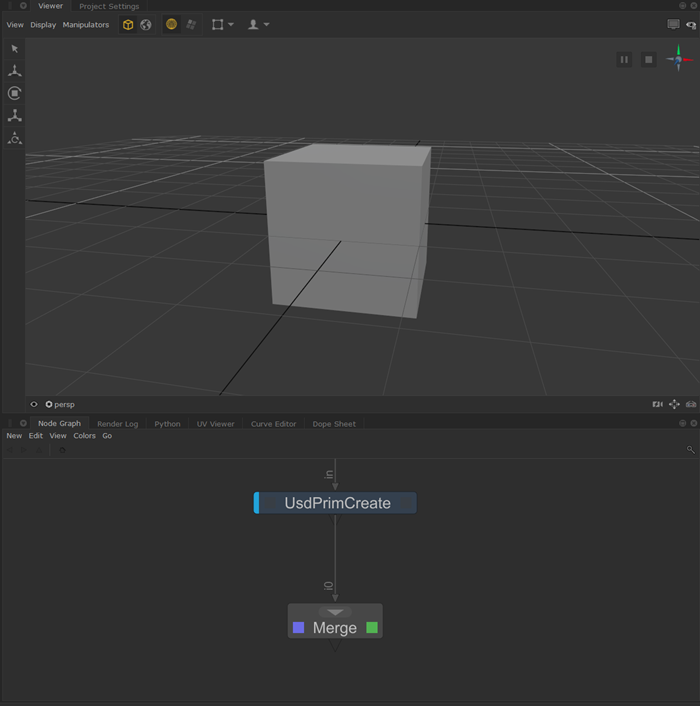Click the blue square on Merge node
The image size is (700, 706).
pos(298,628)
